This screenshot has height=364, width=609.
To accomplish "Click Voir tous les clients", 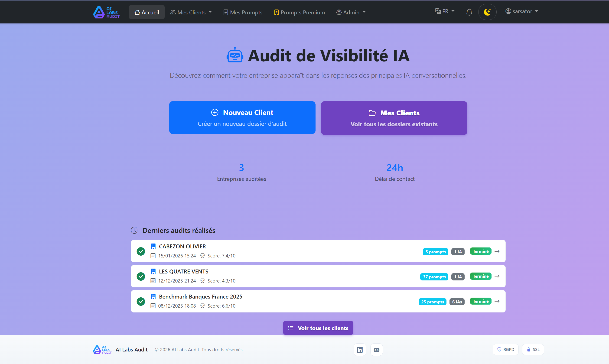I will 318,328.
